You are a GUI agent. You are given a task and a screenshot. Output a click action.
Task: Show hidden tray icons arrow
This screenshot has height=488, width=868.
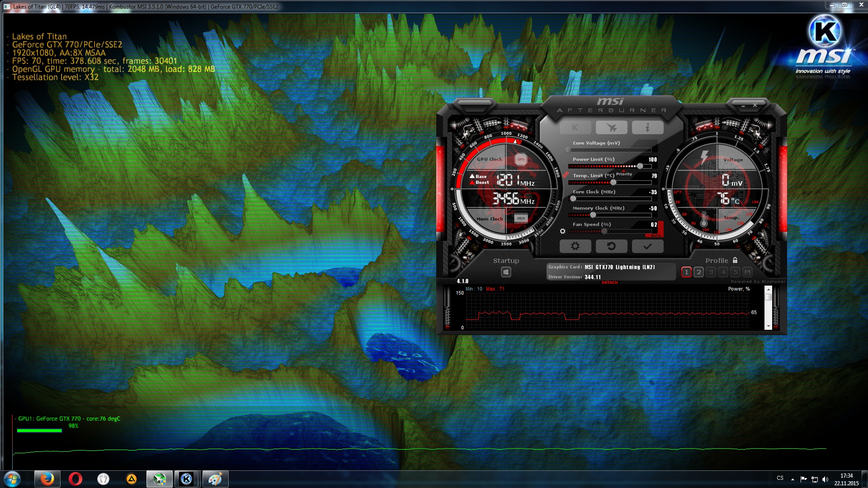tap(793, 479)
